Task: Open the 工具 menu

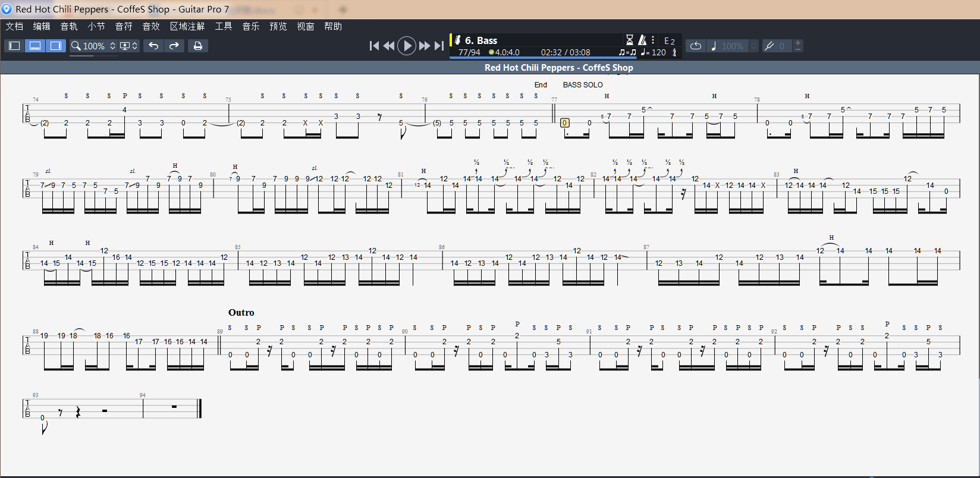Action: pos(224,26)
